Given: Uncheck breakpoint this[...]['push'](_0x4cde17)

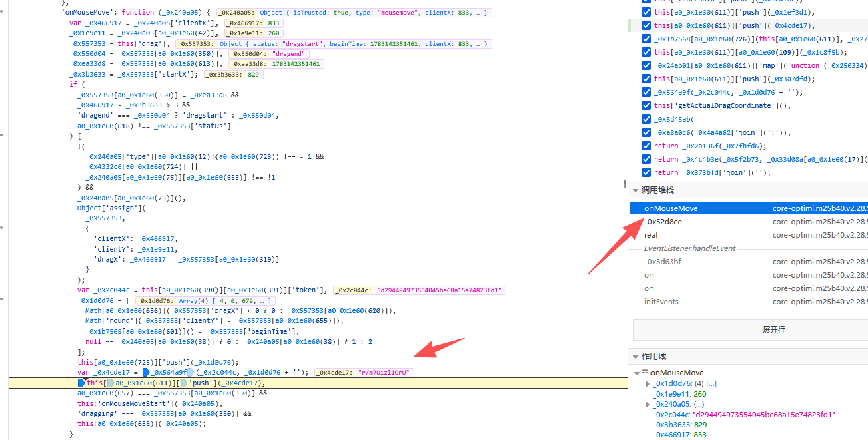Looking at the screenshot, I should pyautogui.click(x=646, y=25).
